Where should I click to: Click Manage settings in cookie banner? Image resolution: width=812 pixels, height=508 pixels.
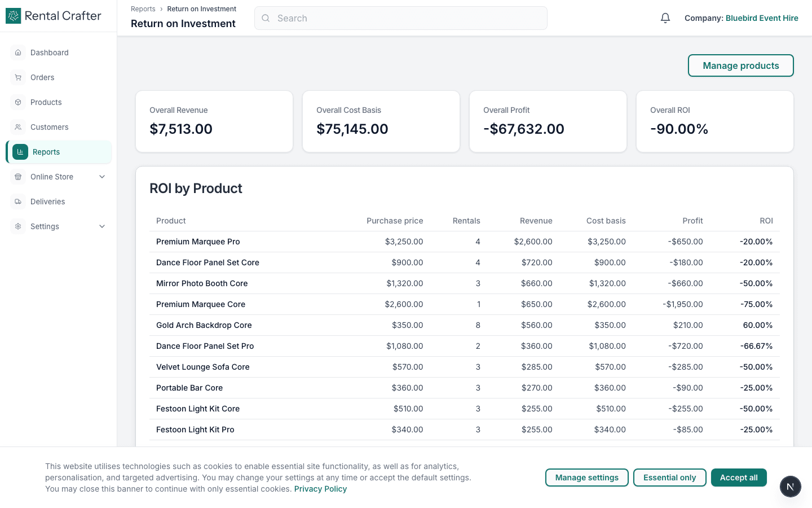coord(586,478)
